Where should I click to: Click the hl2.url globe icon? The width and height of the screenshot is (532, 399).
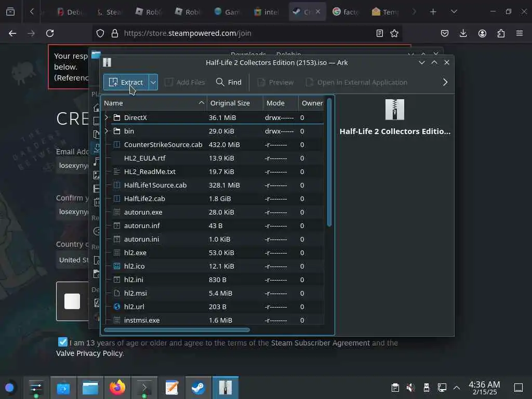(117, 307)
